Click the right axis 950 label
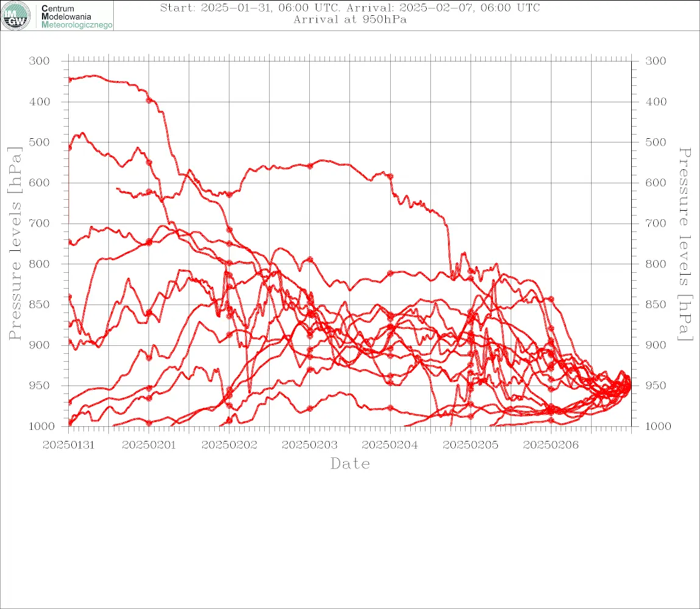 coord(656,385)
